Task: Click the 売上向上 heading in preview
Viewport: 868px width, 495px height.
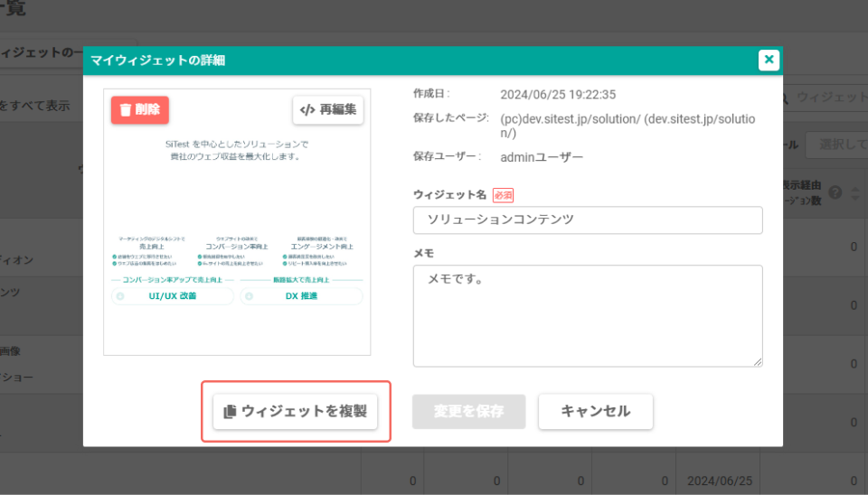Action: (152, 247)
